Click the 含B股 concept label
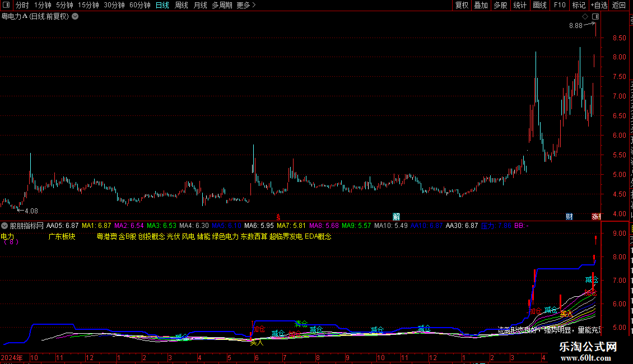Viewport: 633px width, 364px height. point(127,236)
